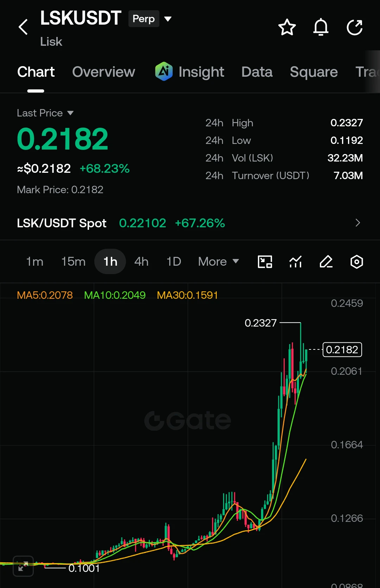
Task: Tap the MA30:0.1591 indicator label
Action: [x=188, y=295]
